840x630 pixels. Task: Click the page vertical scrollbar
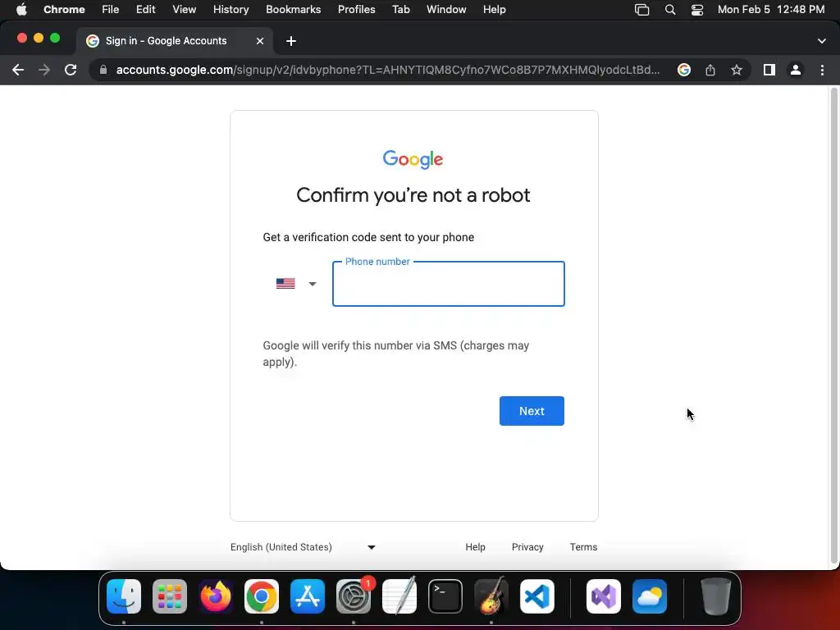[x=833, y=326]
